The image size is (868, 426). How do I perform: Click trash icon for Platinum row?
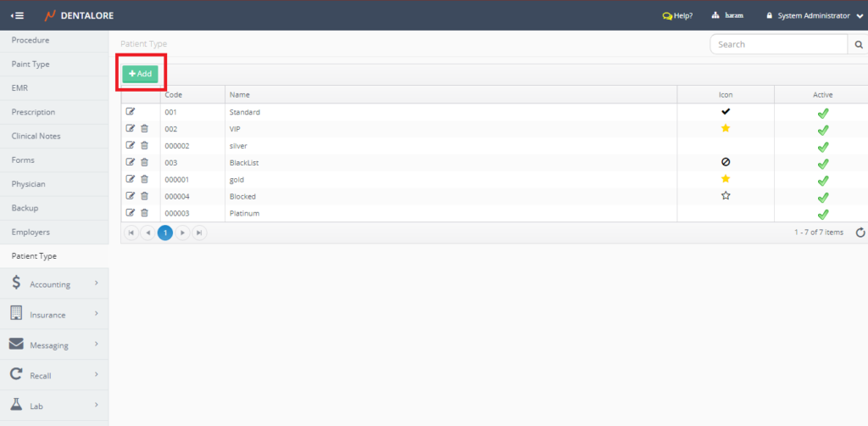(x=144, y=213)
